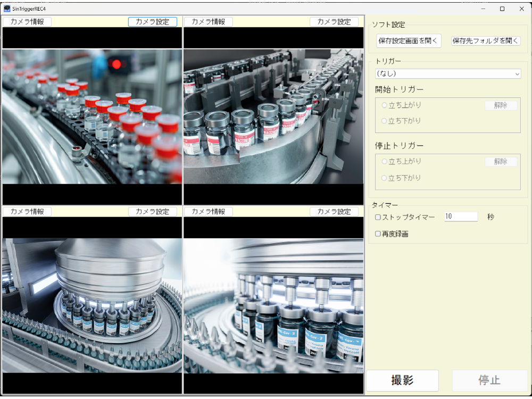Click 保存設定画面を開く button
This screenshot has width=532, height=399.
coord(409,41)
